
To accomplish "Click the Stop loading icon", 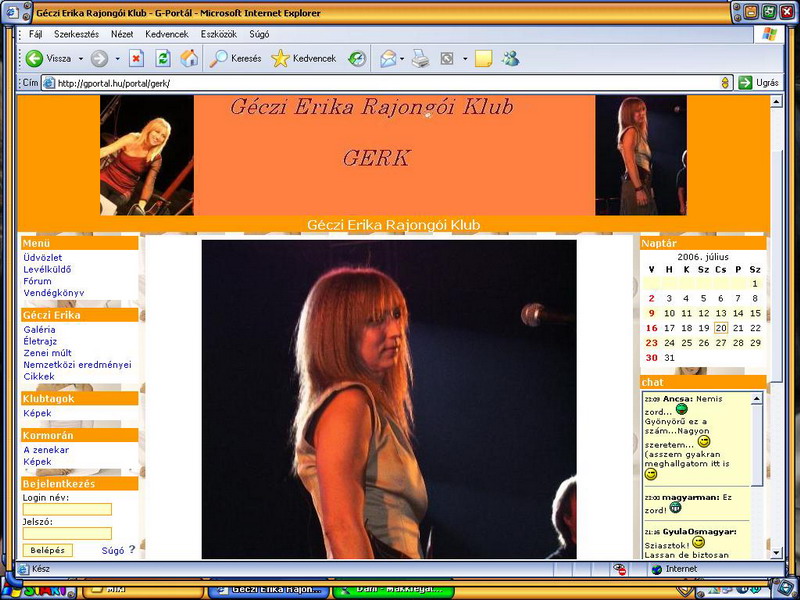I will pyautogui.click(x=137, y=59).
